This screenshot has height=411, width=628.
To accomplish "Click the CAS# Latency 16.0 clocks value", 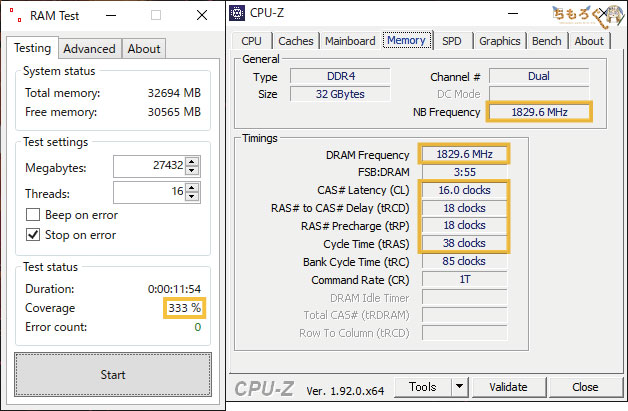I will pos(464,190).
